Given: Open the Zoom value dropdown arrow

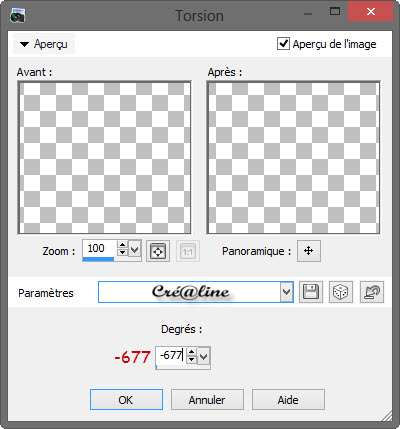Looking at the screenshot, I should pos(135,249).
